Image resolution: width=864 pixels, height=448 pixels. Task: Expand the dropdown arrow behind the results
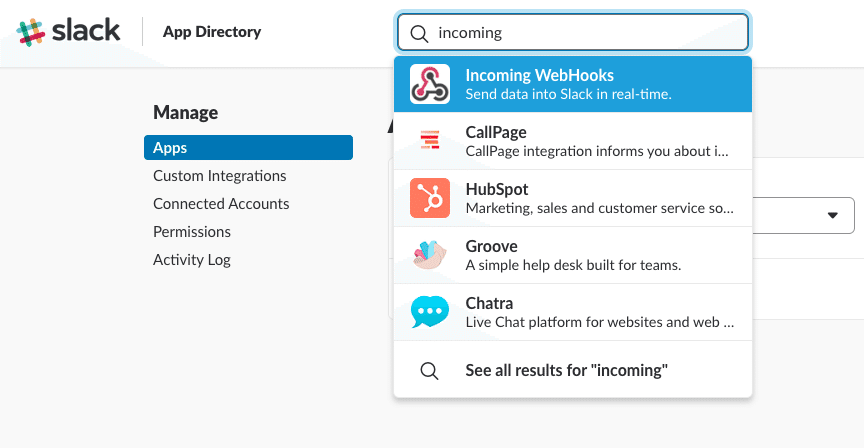point(833,215)
